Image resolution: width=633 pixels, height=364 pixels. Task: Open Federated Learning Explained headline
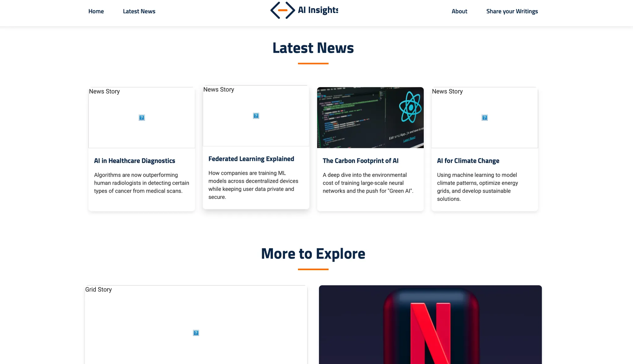251,159
